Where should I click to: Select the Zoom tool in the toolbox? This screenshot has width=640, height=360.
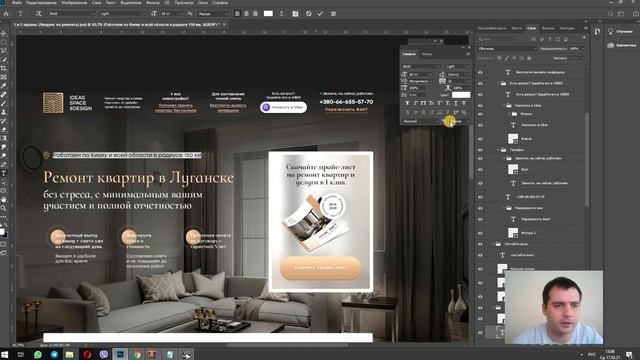click(x=4, y=208)
